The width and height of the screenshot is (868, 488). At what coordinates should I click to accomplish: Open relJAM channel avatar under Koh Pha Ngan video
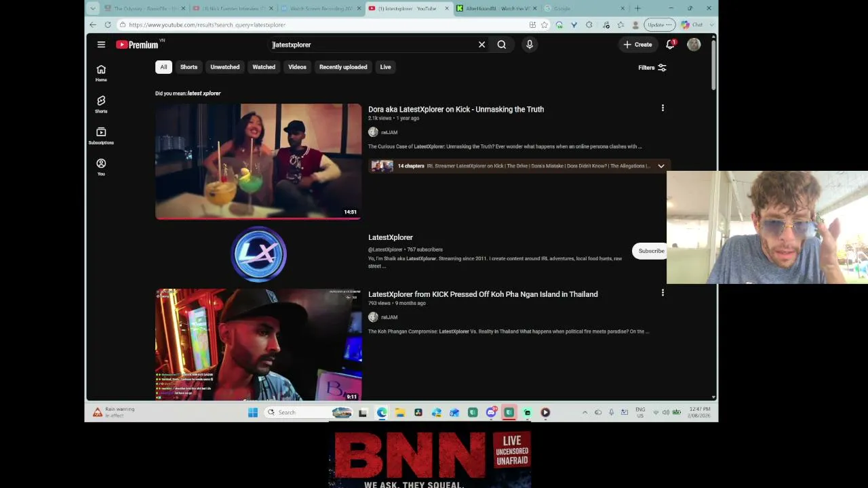373,317
